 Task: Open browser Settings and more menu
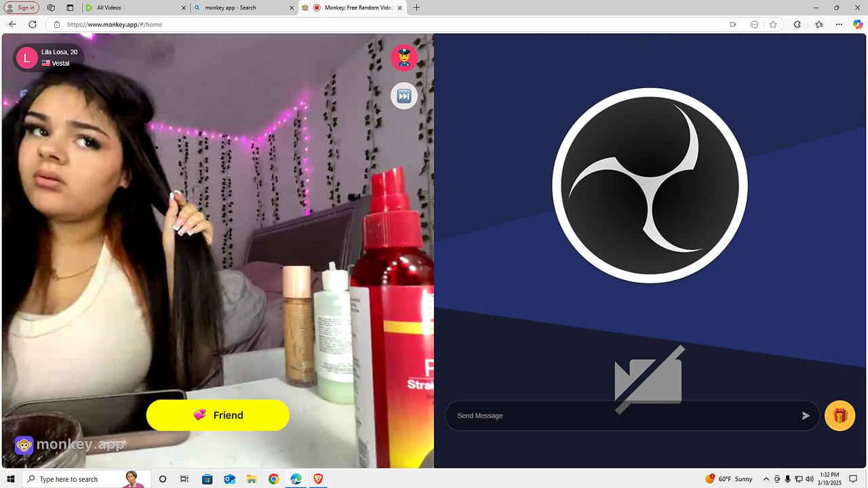pyautogui.click(x=839, y=24)
